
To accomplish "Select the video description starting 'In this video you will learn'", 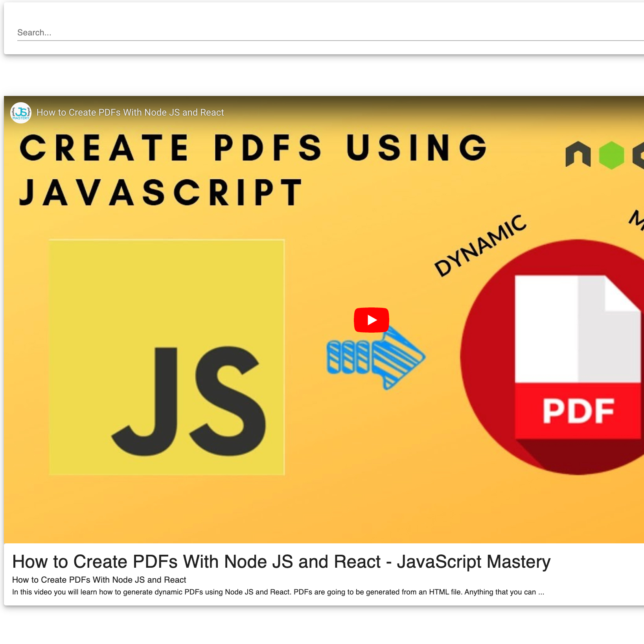I will pos(278,592).
